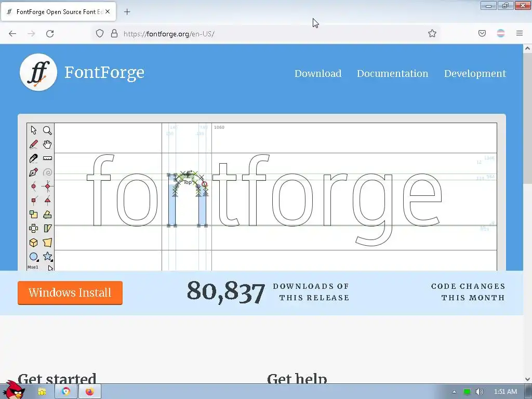This screenshot has width=532, height=399.
Task: Select the freehand draw pencil tool
Action: tap(34, 144)
